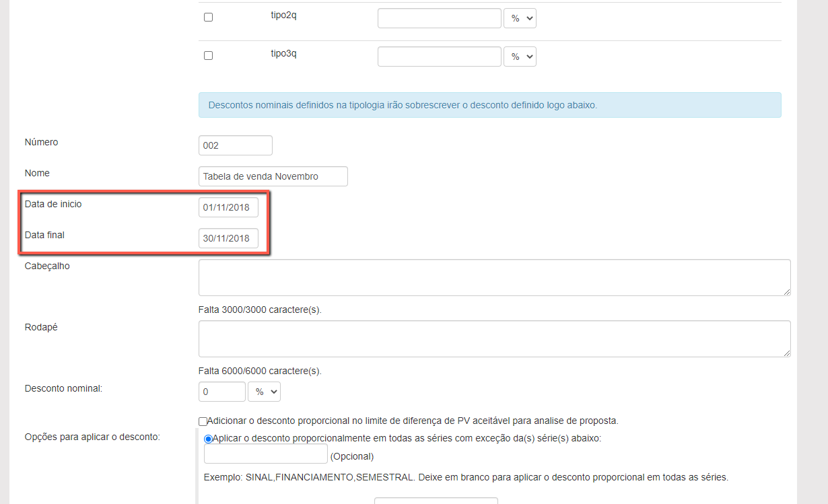Screen dimensions: 828x504
Task: Click the Data final date field
Action: tap(228, 238)
